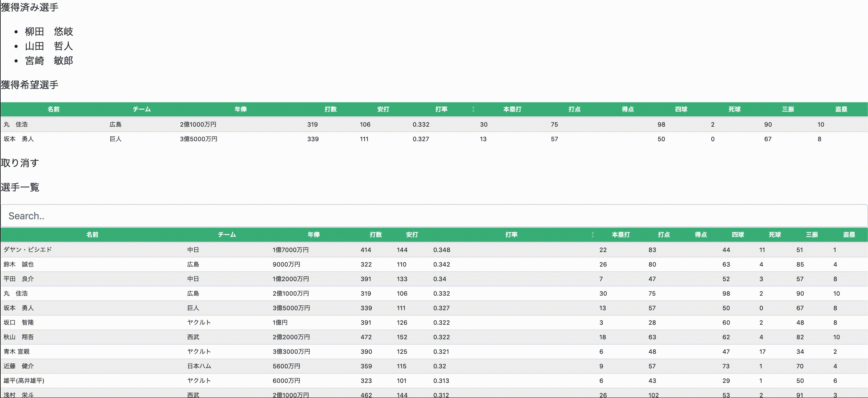Click the sort arrow in wanted players 打率 header

tap(473, 109)
